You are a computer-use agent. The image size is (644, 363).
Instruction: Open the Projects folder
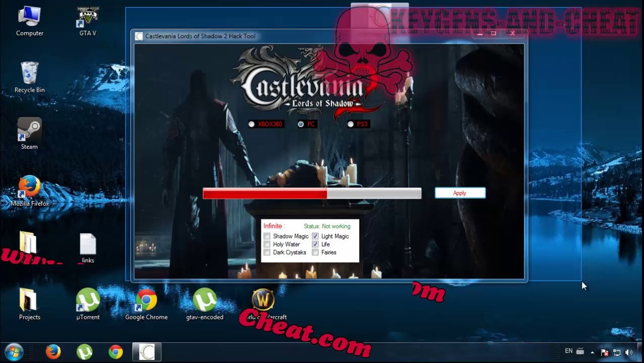pyautogui.click(x=29, y=305)
